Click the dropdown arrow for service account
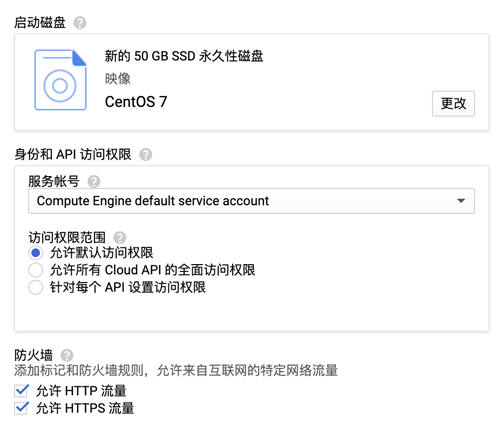This screenshot has width=500, height=431. pos(461,201)
